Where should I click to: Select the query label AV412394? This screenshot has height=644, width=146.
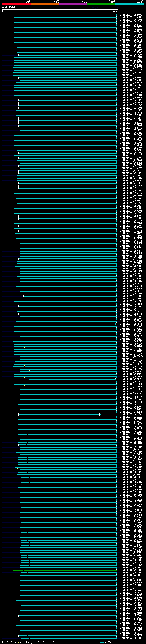point(8,7)
